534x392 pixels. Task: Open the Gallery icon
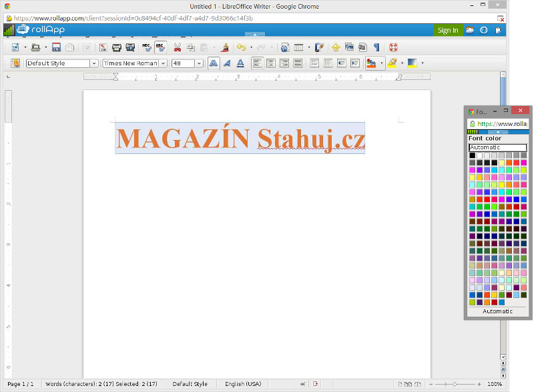click(349, 47)
